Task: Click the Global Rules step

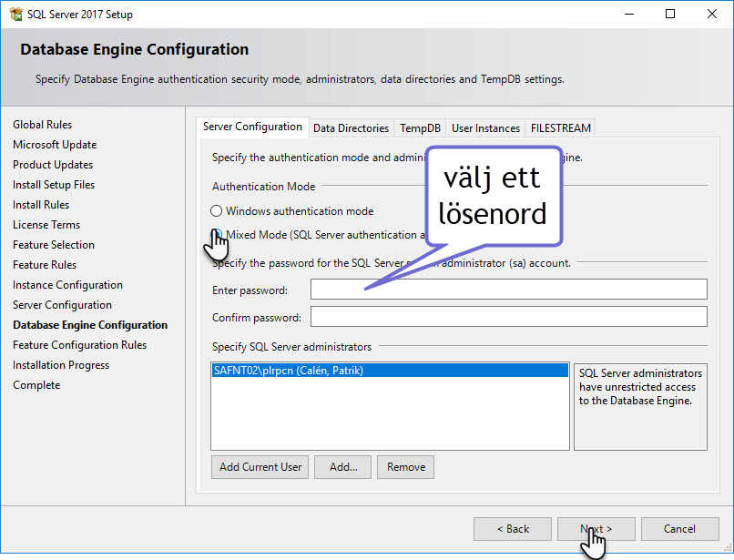Action: [43, 125]
